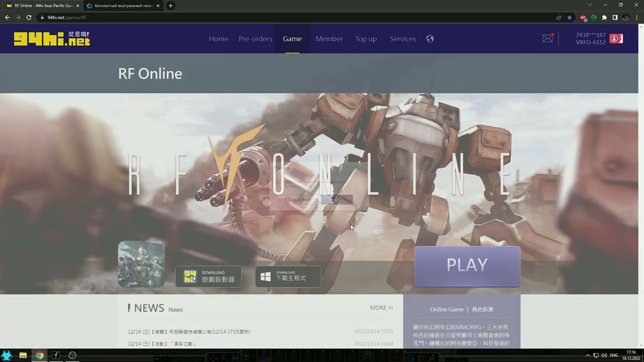The image size is (644, 362).
Task: Click the News sub-label beside NEWS heading
Action: click(x=176, y=310)
